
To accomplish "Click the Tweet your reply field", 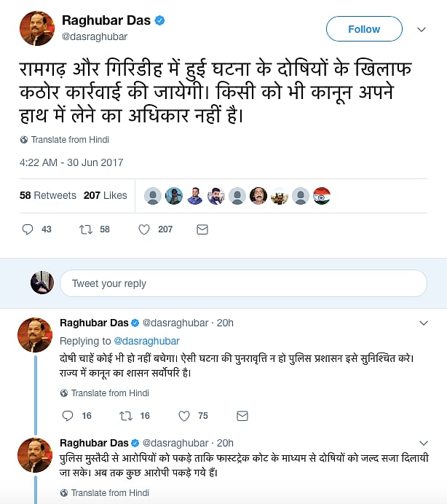I will [243, 283].
